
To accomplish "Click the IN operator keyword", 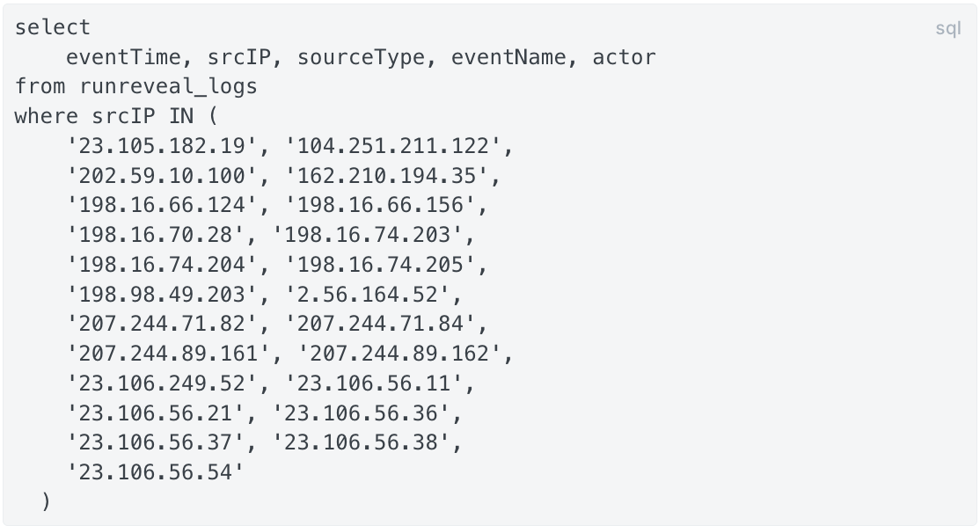I will pos(181,116).
